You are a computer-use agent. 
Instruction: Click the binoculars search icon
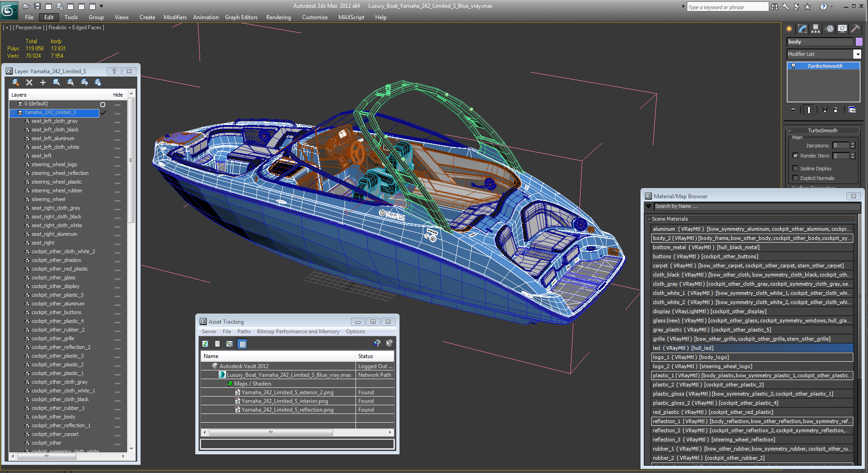pos(774,6)
